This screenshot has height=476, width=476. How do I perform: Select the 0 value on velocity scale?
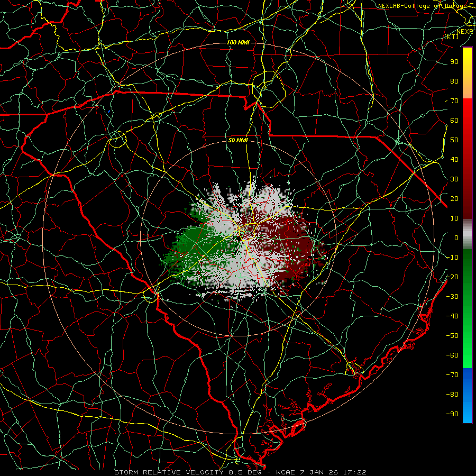point(456,237)
